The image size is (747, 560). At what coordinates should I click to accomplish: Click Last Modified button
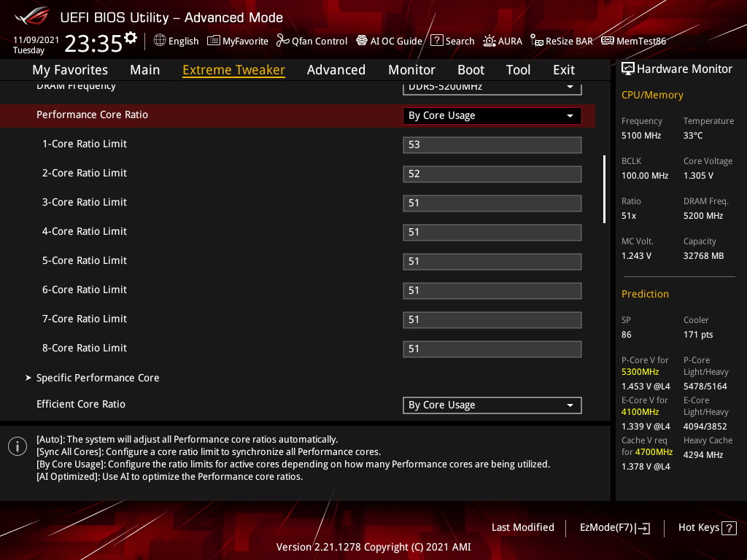coord(522,527)
